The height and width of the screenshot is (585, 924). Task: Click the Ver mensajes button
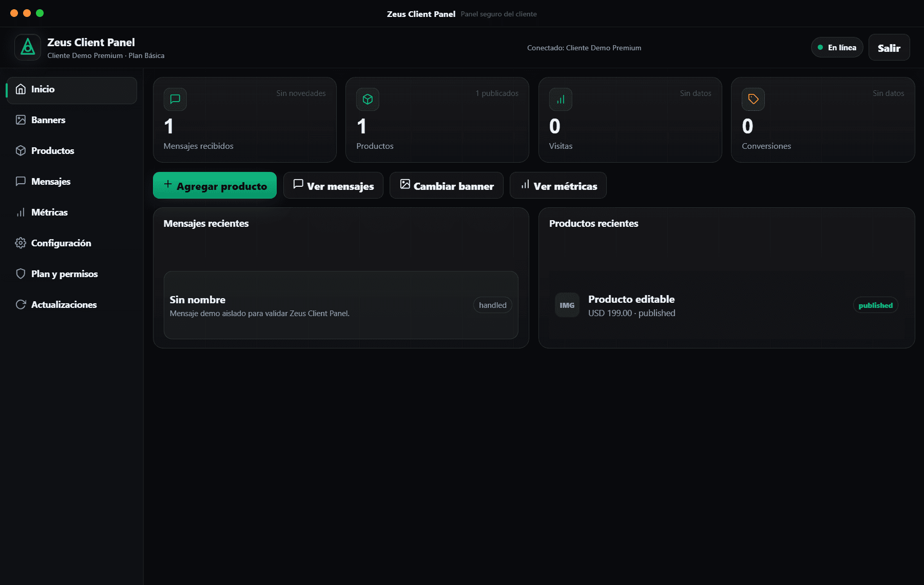coord(333,185)
